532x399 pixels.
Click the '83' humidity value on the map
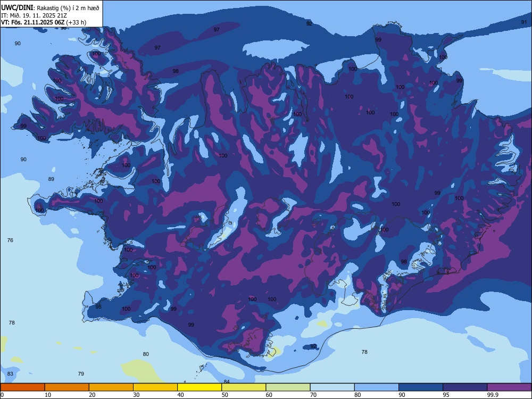(x=10, y=374)
